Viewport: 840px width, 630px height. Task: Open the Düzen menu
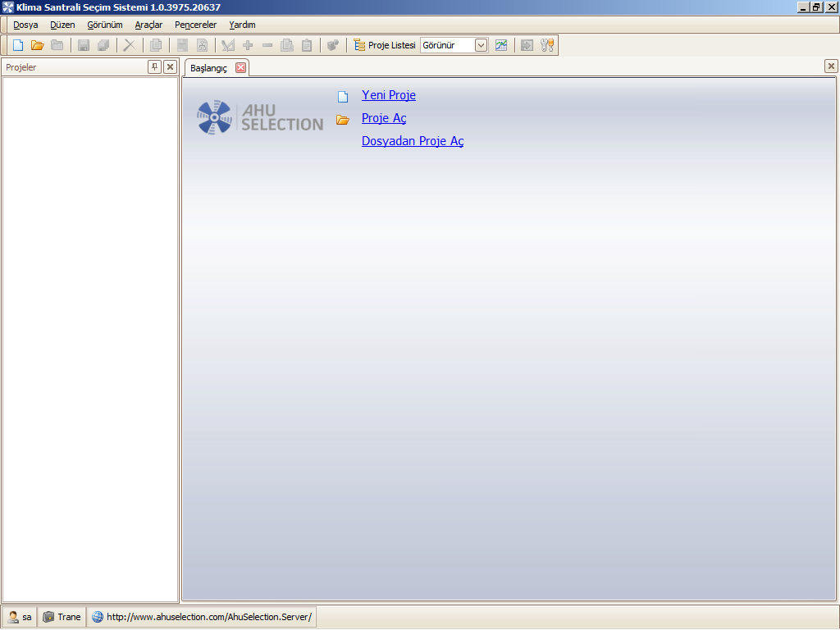click(x=62, y=25)
